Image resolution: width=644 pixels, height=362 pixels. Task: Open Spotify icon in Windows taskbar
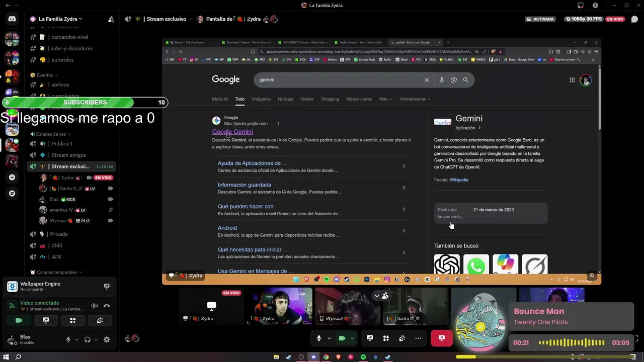point(363,357)
